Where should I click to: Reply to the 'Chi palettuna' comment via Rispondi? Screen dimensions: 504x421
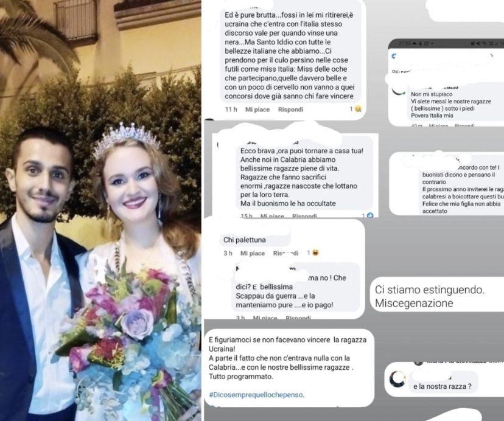coord(285,253)
